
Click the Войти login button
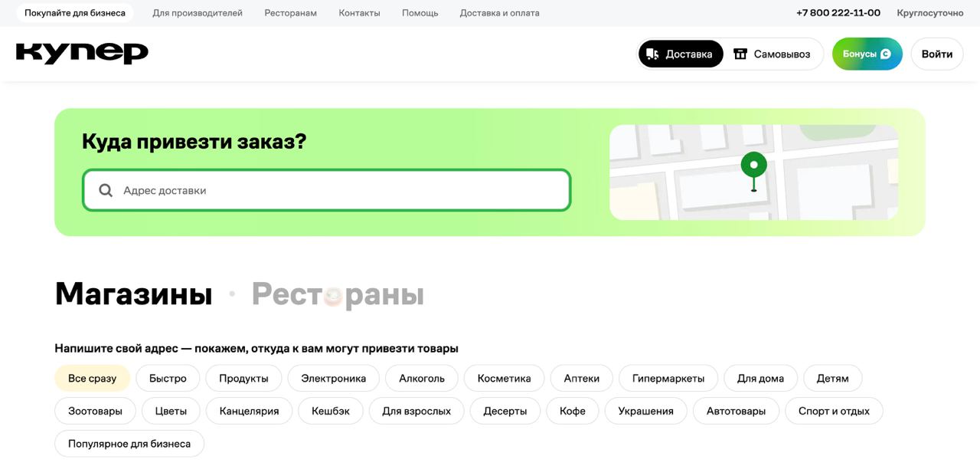(937, 54)
